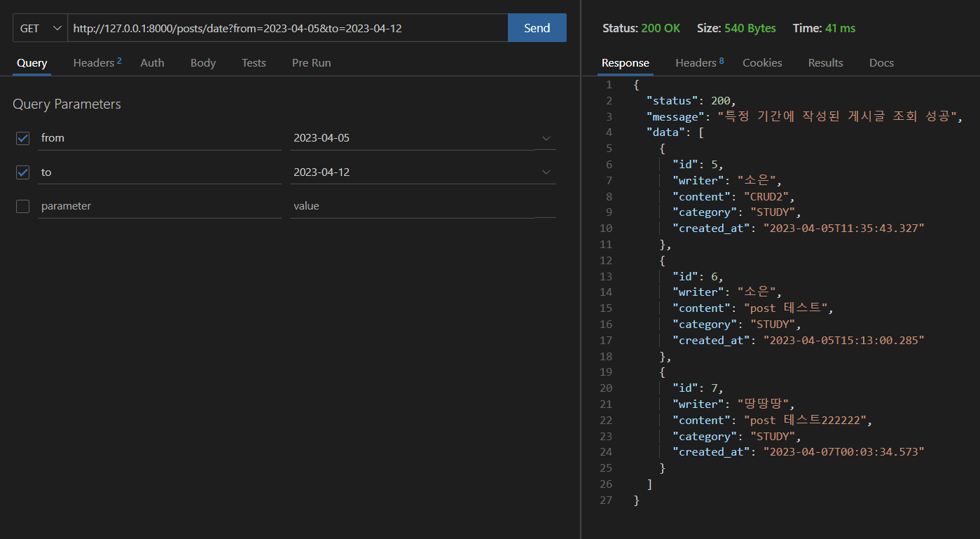Open the Results tab
This screenshot has height=539, width=980.
click(825, 63)
